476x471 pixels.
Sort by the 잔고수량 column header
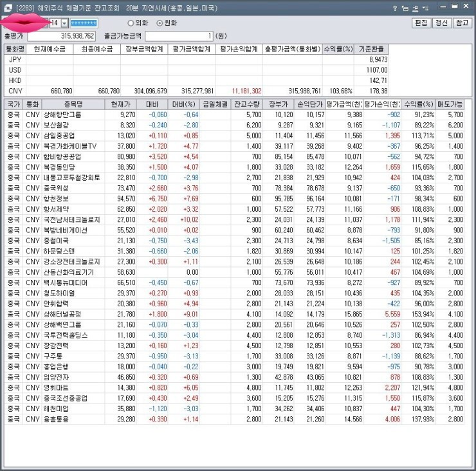click(246, 104)
